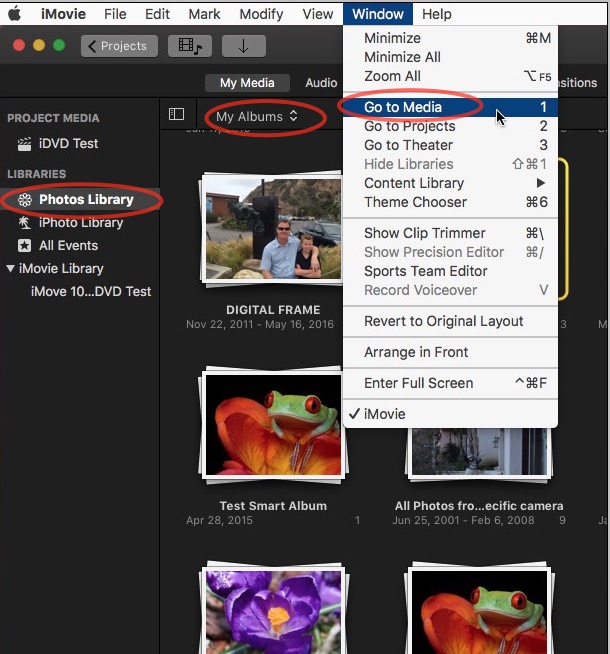
Task: Choose Minimize All
Action: tap(450, 57)
